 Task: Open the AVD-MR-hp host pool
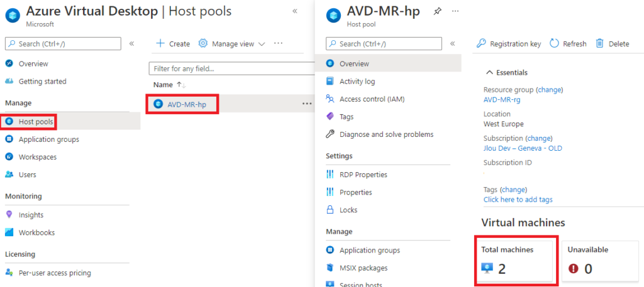coord(186,104)
